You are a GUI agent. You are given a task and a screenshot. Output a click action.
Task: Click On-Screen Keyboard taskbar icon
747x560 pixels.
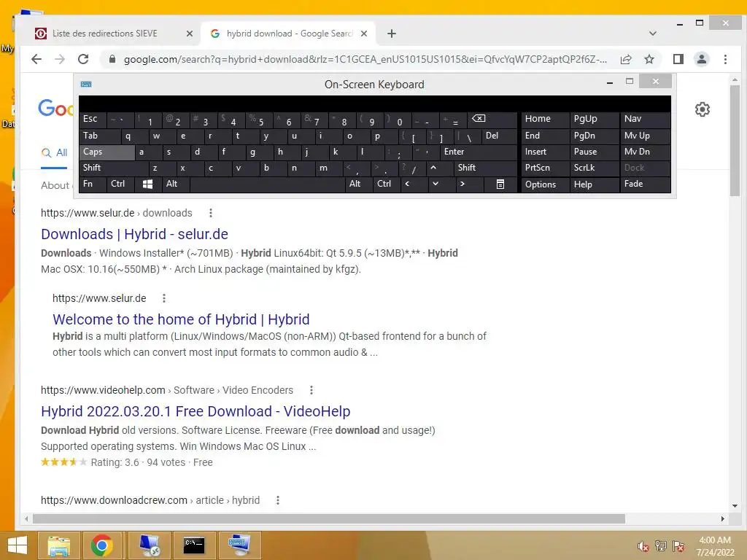[x=239, y=545]
